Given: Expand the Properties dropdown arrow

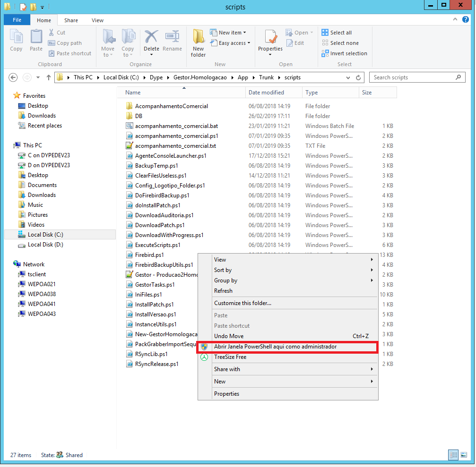Looking at the screenshot, I should coord(270,55).
